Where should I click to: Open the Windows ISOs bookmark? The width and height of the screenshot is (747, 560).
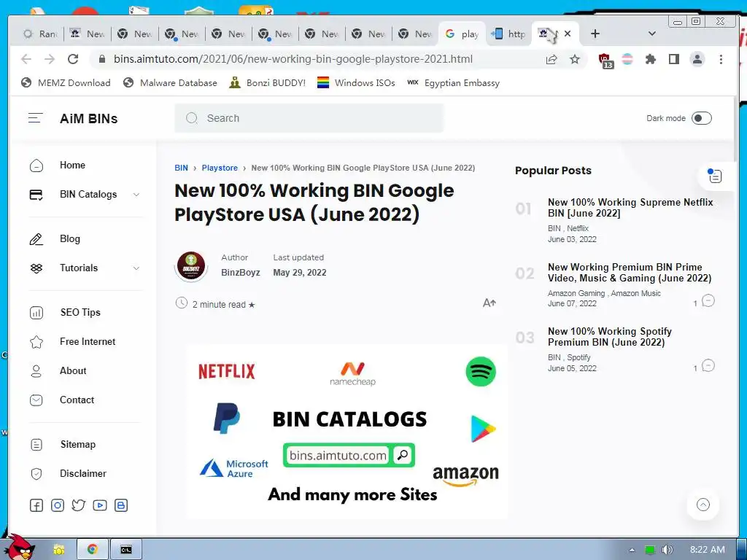pyautogui.click(x=356, y=83)
